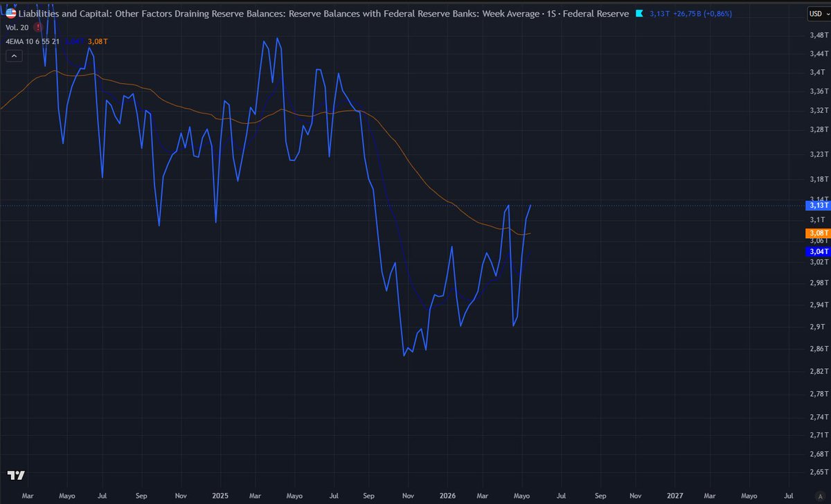
Task: Click the orange 3,08T EMA value in the legend
Action: tap(99, 42)
